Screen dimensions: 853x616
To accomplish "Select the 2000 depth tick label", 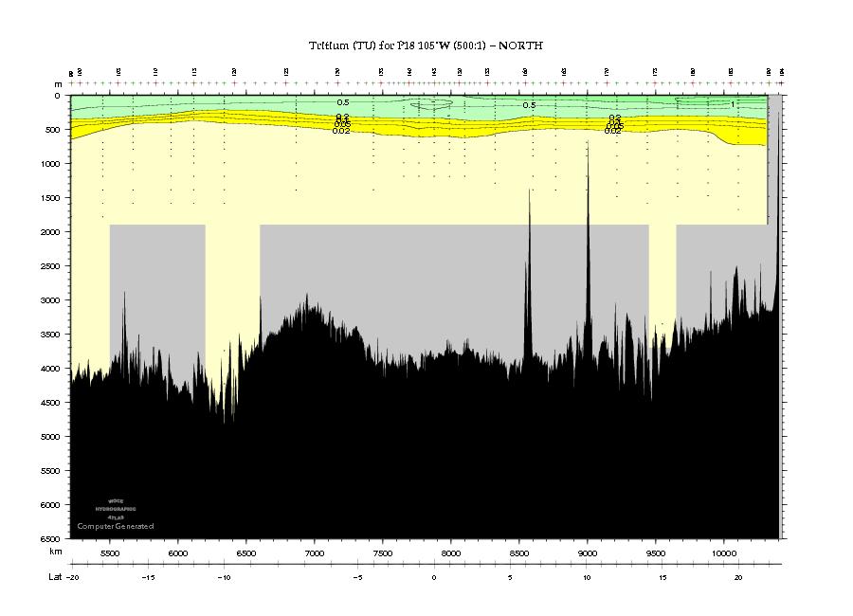I will click(x=50, y=232).
